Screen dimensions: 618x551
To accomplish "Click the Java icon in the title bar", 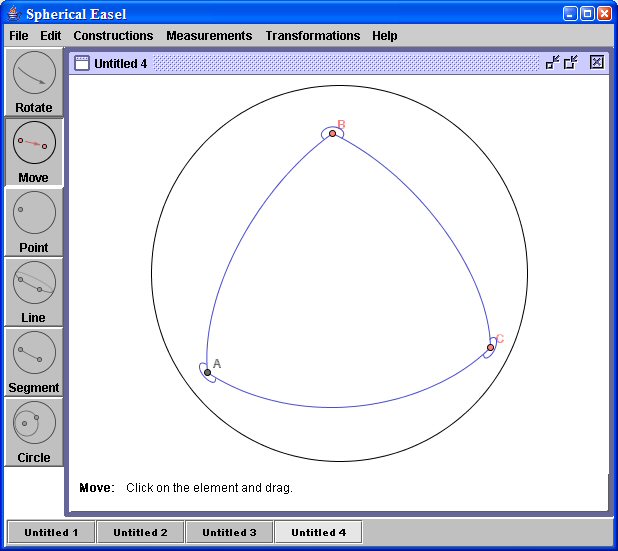I will pyautogui.click(x=14, y=14).
